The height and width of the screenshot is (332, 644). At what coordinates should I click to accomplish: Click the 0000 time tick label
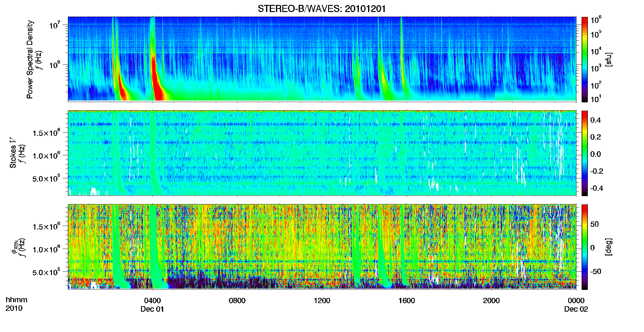click(x=576, y=301)
